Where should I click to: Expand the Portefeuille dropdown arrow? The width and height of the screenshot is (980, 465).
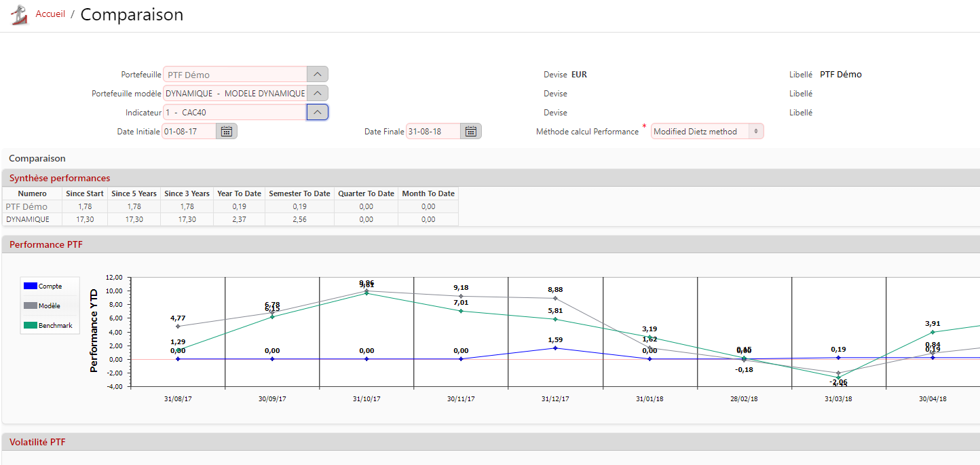(318, 75)
